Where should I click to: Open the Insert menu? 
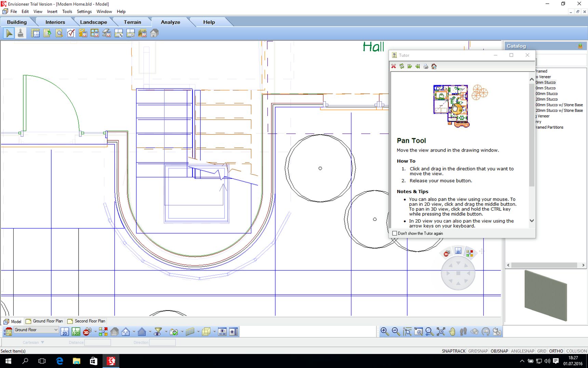[52, 11]
